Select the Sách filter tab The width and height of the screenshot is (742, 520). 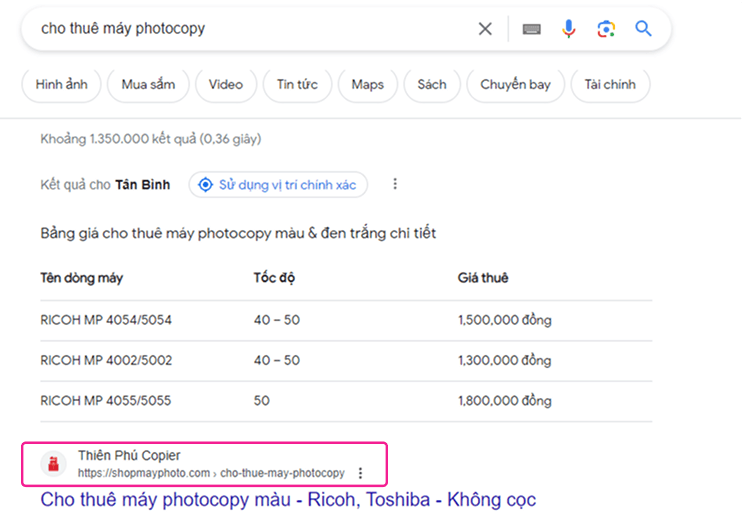(x=432, y=85)
